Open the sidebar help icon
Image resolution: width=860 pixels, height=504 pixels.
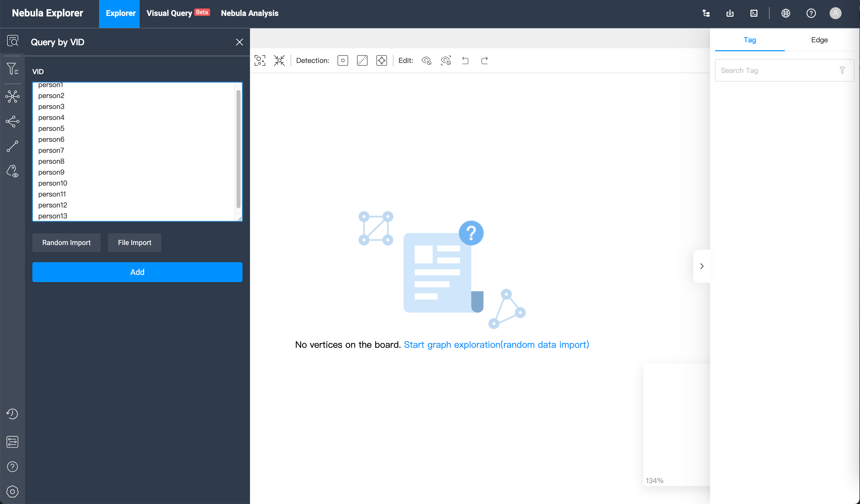click(x=12, y=466)
